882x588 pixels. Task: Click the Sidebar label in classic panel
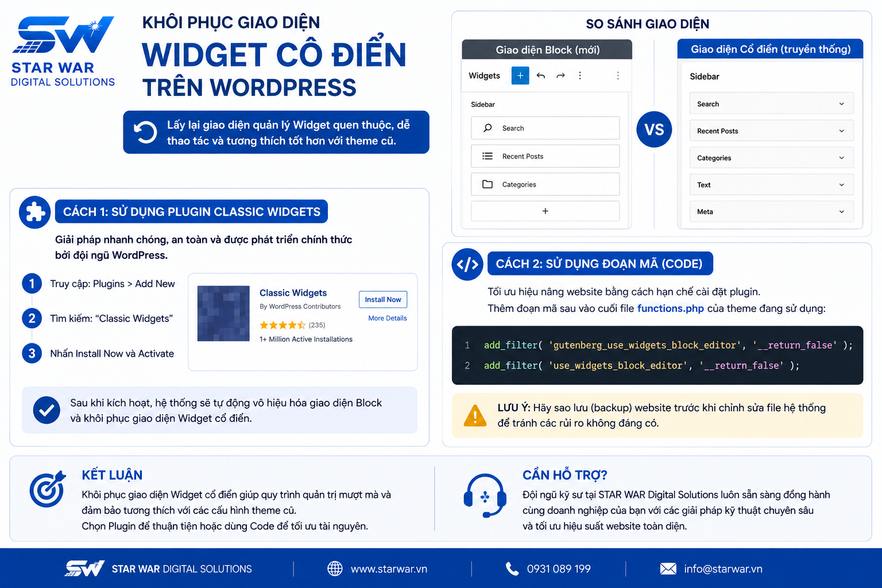tap(705, 76)
